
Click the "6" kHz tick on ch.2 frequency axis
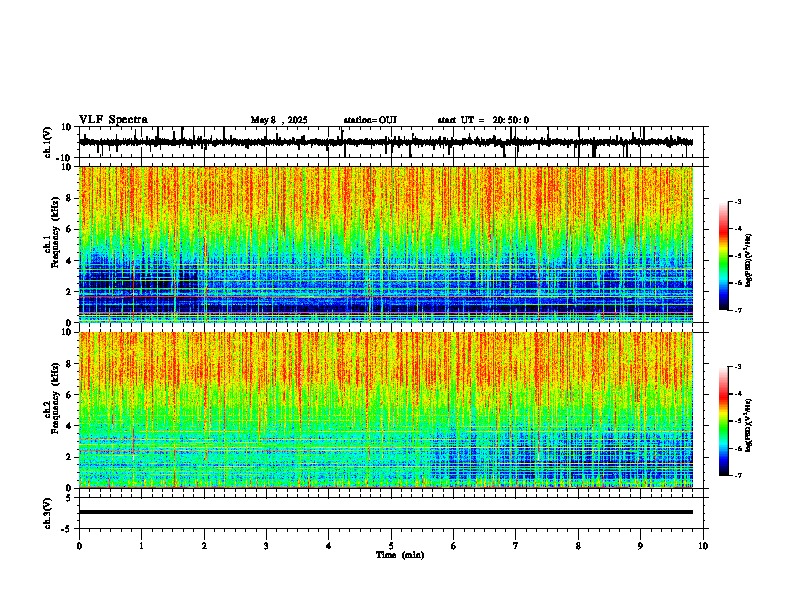[70, 395]
